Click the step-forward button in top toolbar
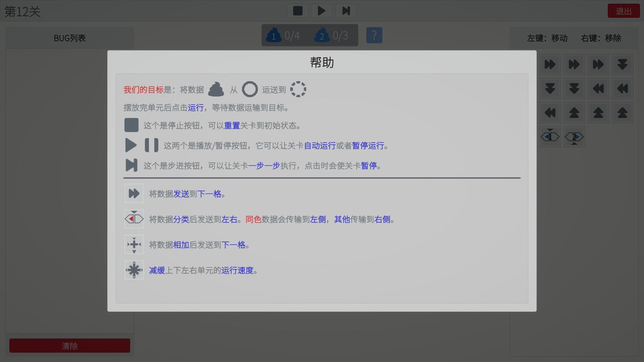This screenshot has height=362, width=644. [x=346, y=11]
